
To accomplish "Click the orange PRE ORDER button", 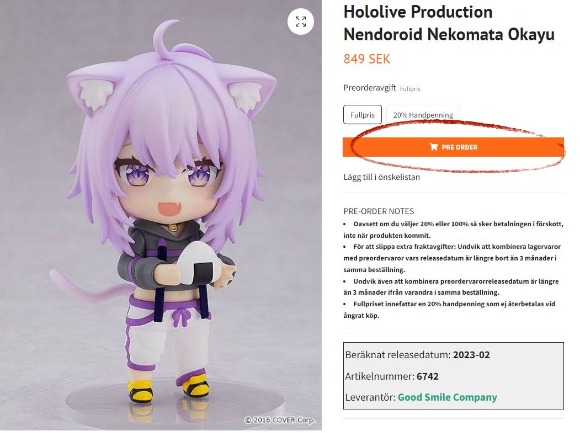I will (453, 147).
